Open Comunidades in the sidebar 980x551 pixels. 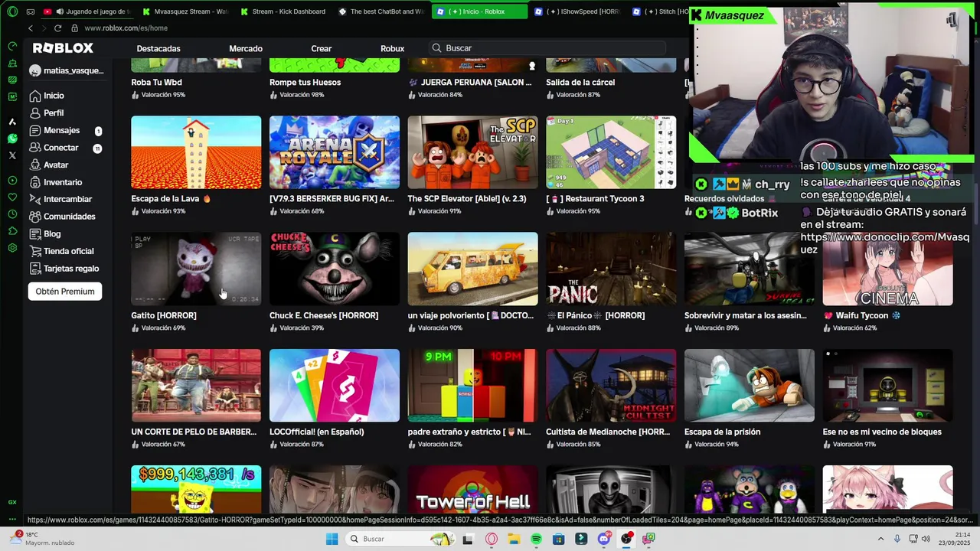coord(61,217)
